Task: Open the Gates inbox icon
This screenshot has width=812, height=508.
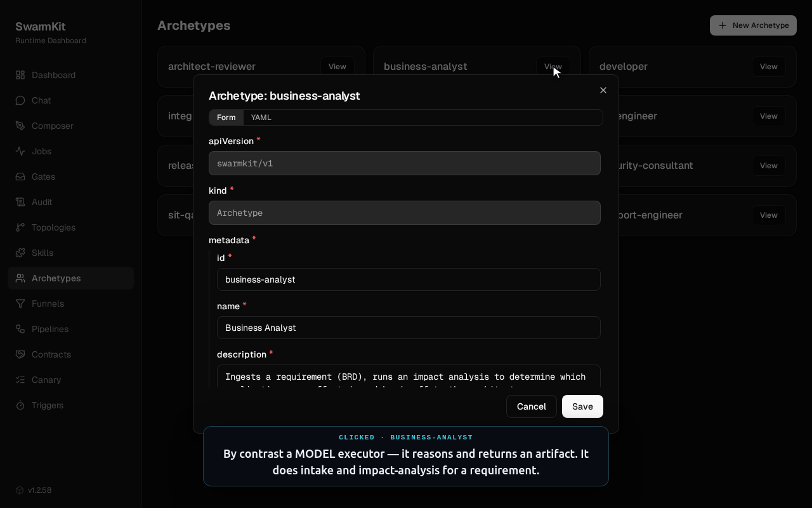Action: pos(20,177)
